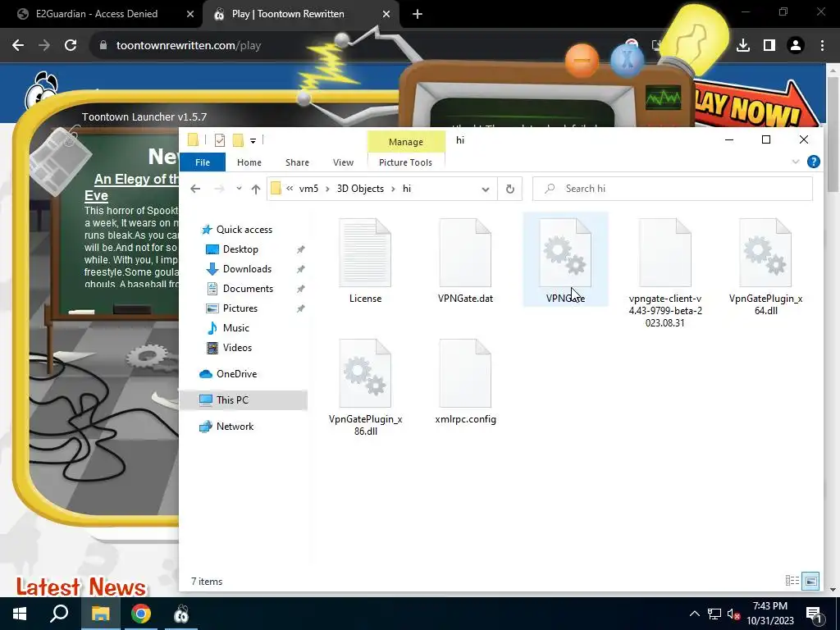Image resolution: width=840 pixels, height=630 pixels.
Task: Refresh the hi folder listing
Action: pos(510,189)
